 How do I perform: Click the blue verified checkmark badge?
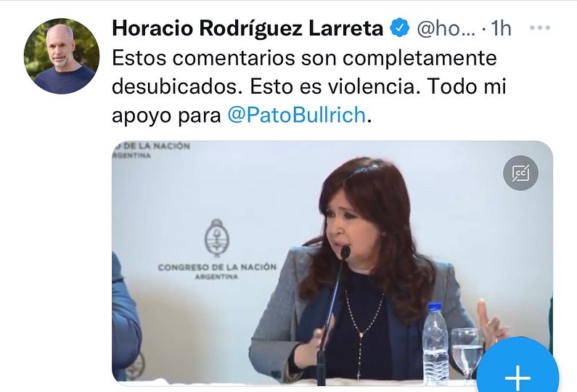coord(400,28)
